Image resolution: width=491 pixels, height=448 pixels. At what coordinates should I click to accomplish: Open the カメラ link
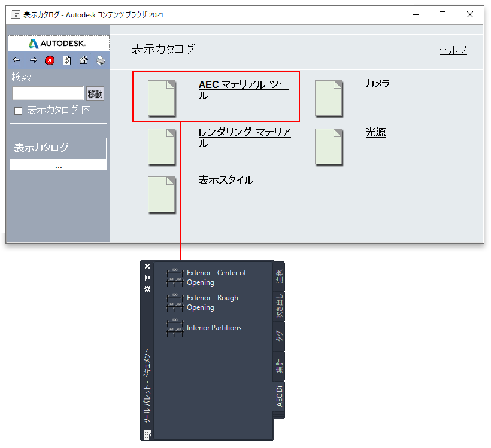(378, 84)
